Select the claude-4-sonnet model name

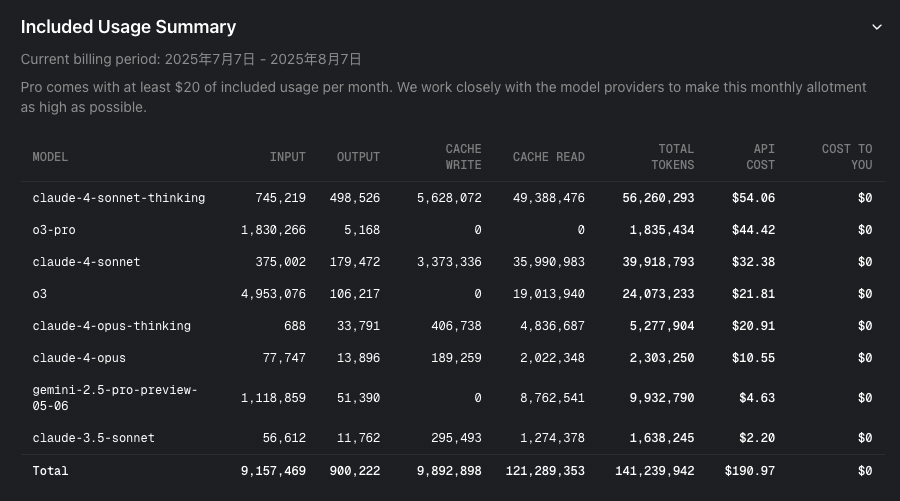pyautogui.click(x=86, y=262)
